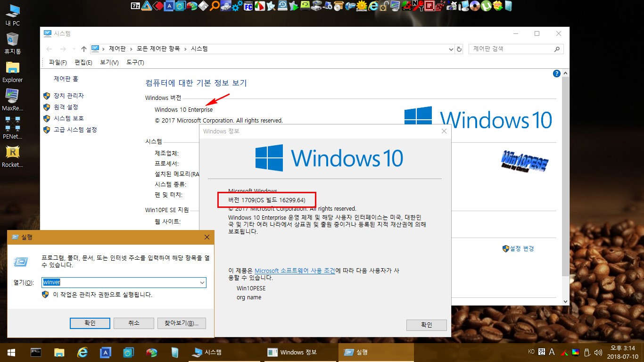Open the green drive recovery icon
644x362 pixels.
point(305,6)
